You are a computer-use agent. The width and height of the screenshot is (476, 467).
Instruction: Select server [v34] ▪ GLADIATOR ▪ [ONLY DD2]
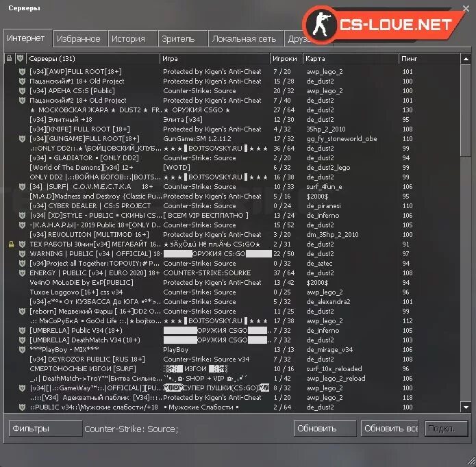pos(232,157)
